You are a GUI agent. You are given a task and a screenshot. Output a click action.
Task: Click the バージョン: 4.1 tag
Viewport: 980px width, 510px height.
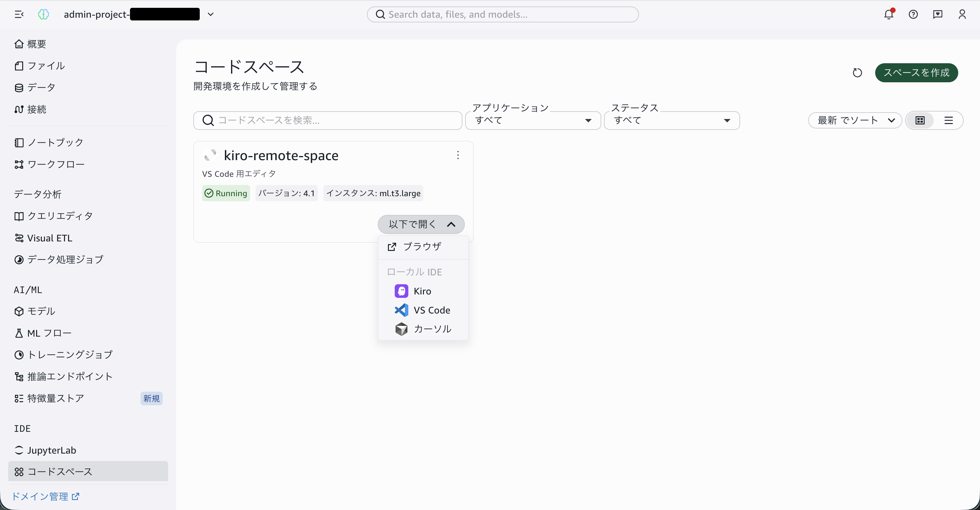point(287,193)
